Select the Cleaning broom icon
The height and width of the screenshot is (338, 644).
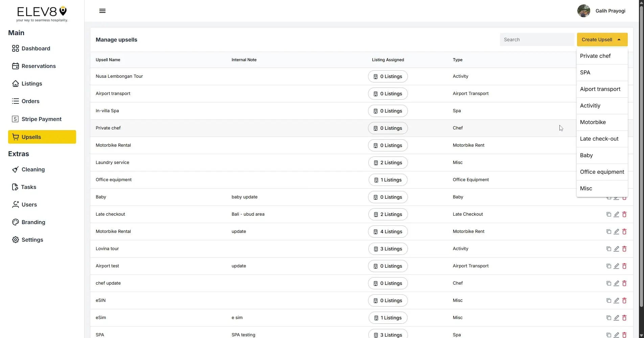[15, 169]
